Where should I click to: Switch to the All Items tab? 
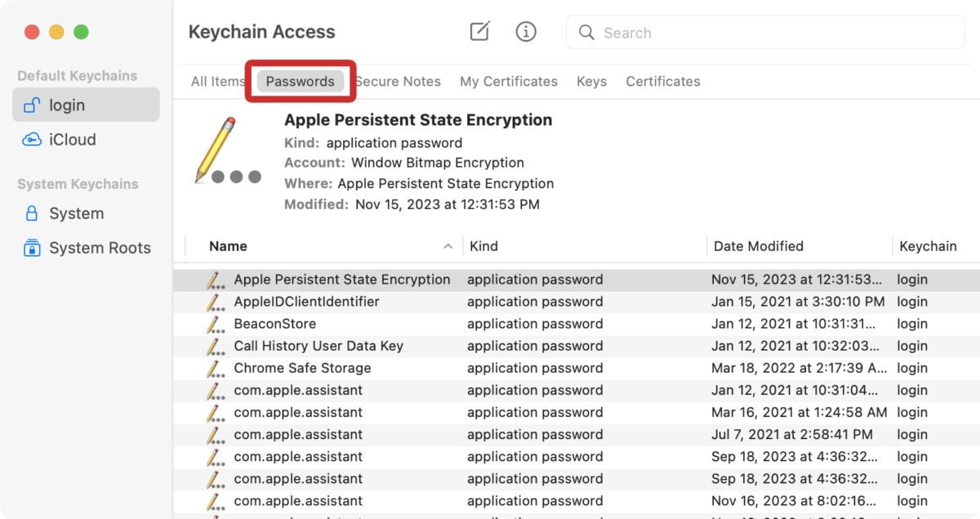217,82
